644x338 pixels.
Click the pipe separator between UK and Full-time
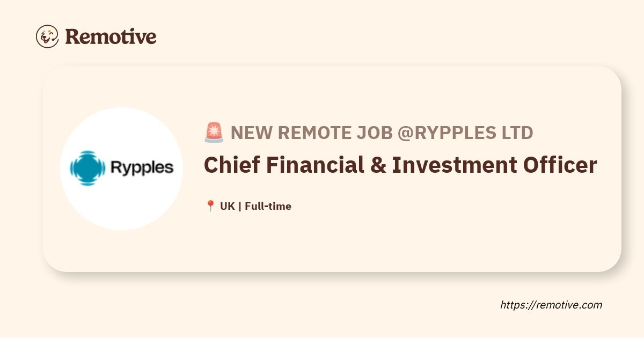pyautogui.click(x=239, y=206)
